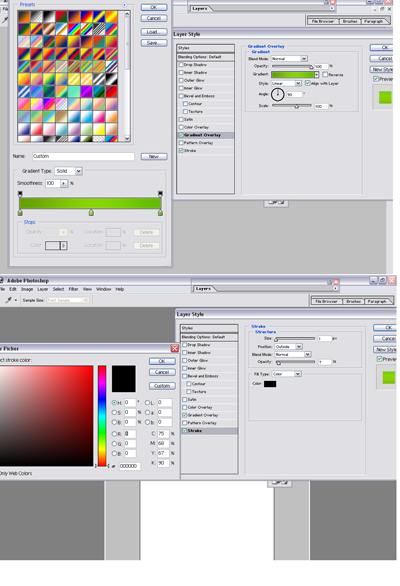This screenshot has height=586, width=400.
Task: Open the gradient presets flyout menu arrow
Action: point(124,4)
